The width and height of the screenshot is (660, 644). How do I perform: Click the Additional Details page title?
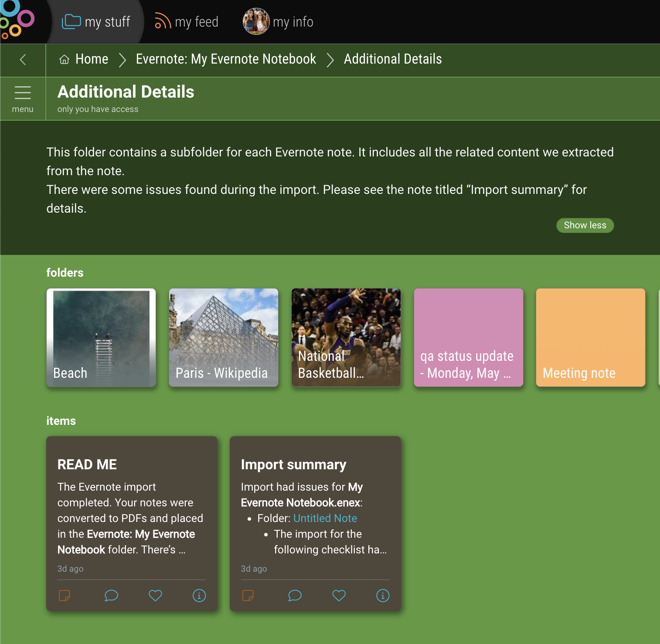(x=126, y=92)
